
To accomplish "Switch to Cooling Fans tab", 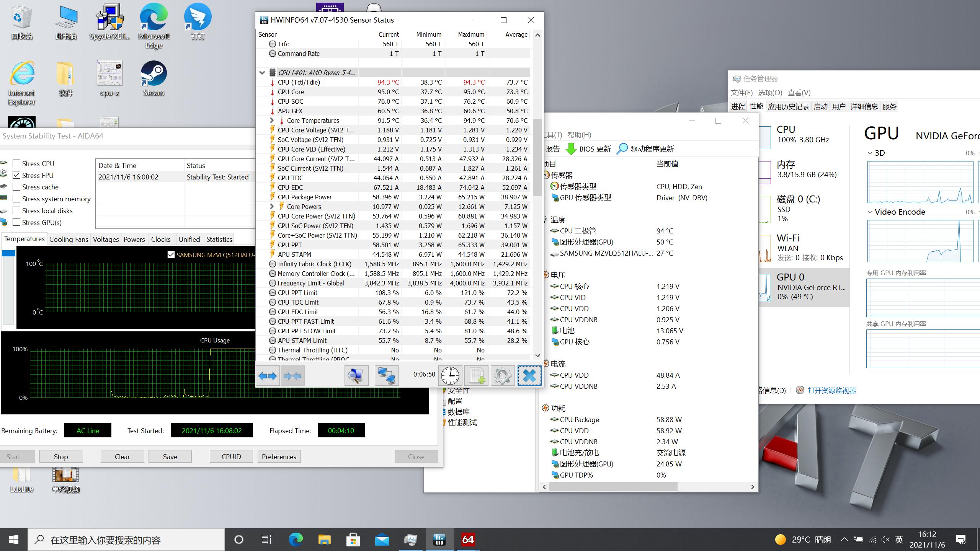I will (x=69, y=239).
